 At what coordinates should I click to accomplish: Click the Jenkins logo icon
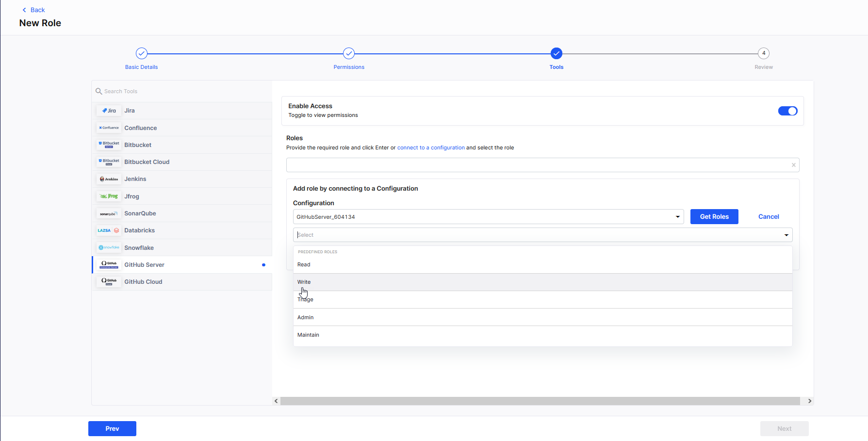pyautogui.click(x=109, y=179)
